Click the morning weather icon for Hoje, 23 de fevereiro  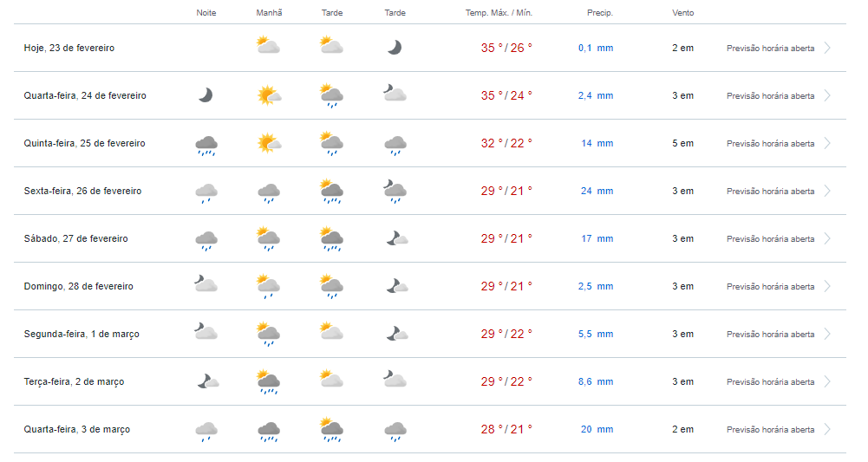269,45
